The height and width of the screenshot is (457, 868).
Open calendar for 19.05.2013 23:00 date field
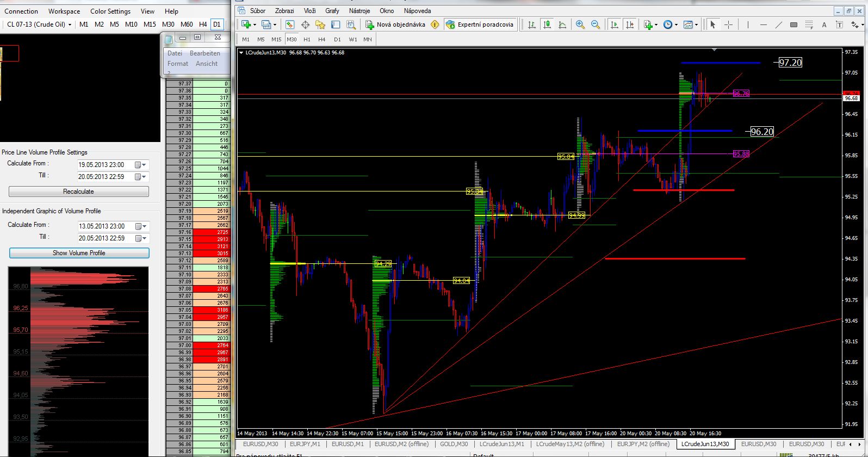(x=140, y=165)
